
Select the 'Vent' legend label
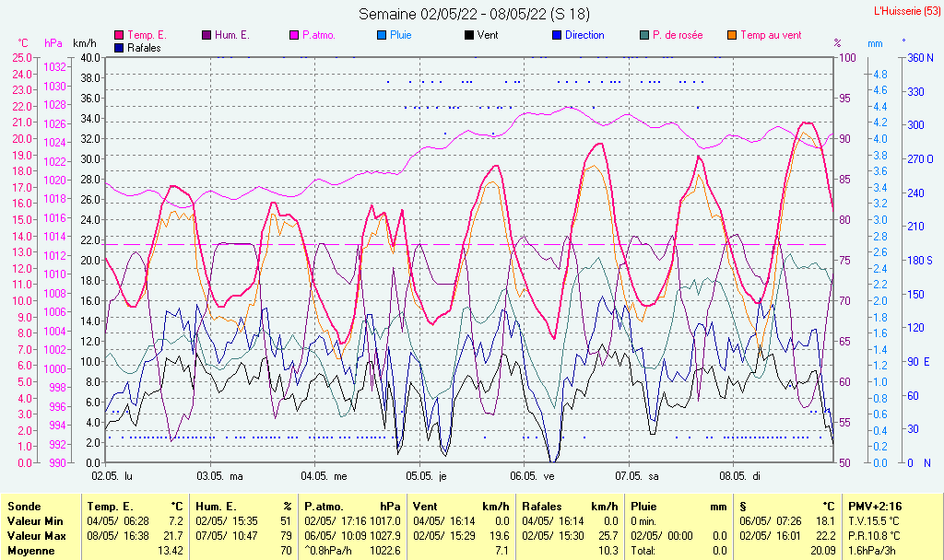point(488,36)
